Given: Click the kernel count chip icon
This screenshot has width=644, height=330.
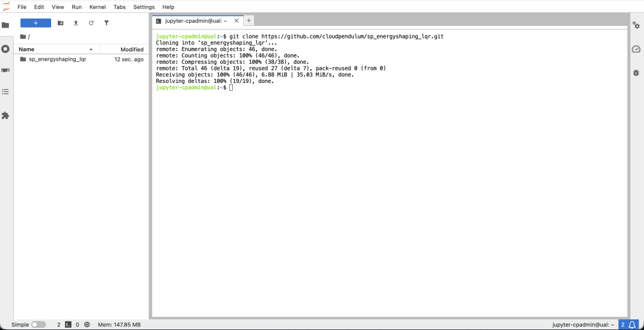Looking at the screenshot, I should click(87, 325).
